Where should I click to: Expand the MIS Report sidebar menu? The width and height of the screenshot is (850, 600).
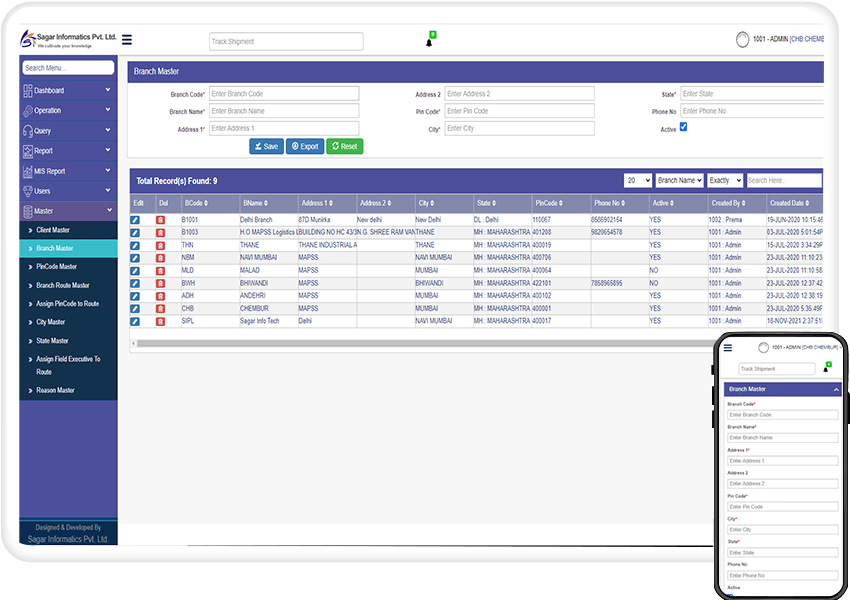coord(68,171)
